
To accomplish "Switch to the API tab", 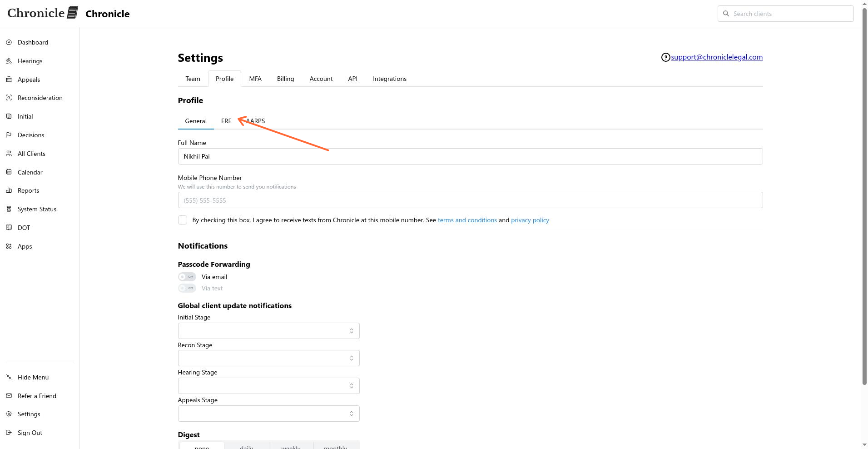I will 352,79.
